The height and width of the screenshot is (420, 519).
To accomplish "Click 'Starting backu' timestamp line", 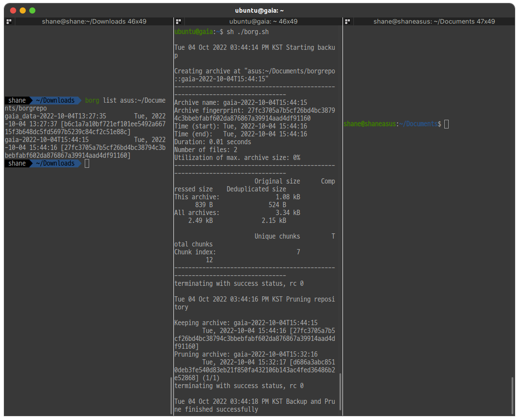I will 255,48.
